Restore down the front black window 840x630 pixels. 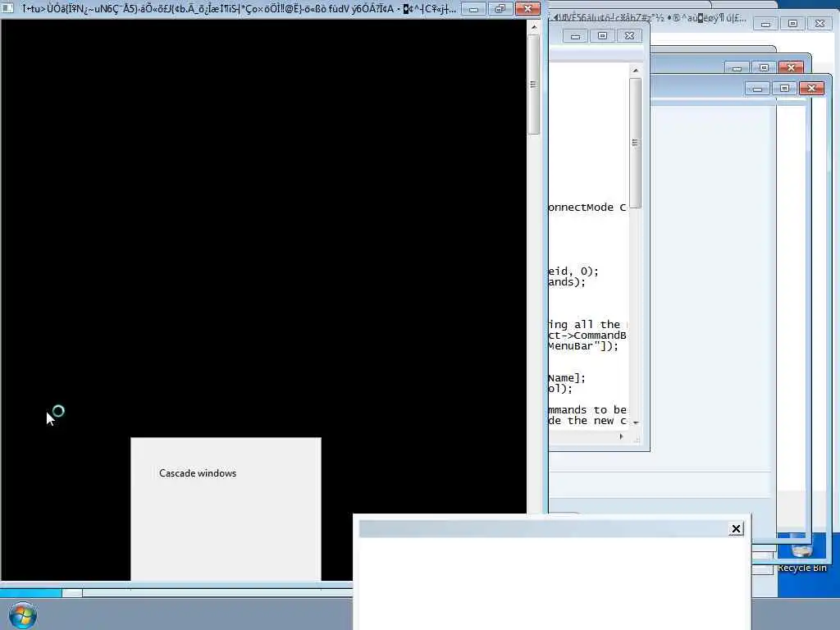tap(500, 9)
